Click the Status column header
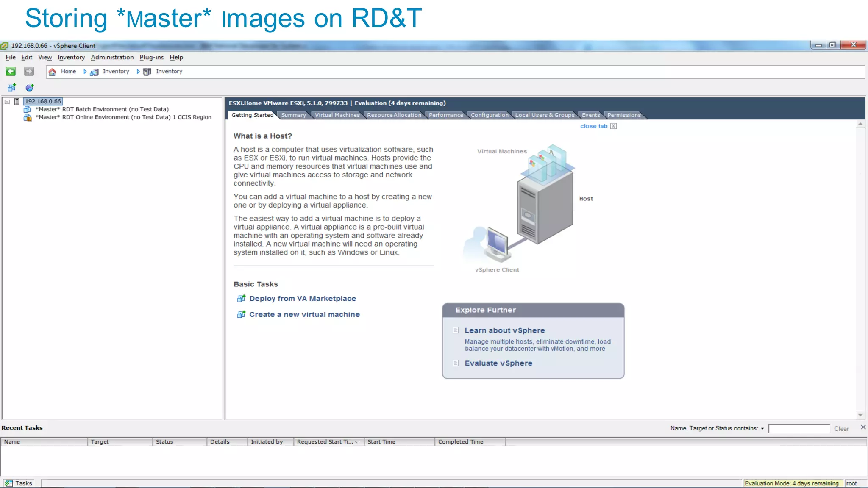868x488 pixels. pyautogui.click(x=180, y=442)
